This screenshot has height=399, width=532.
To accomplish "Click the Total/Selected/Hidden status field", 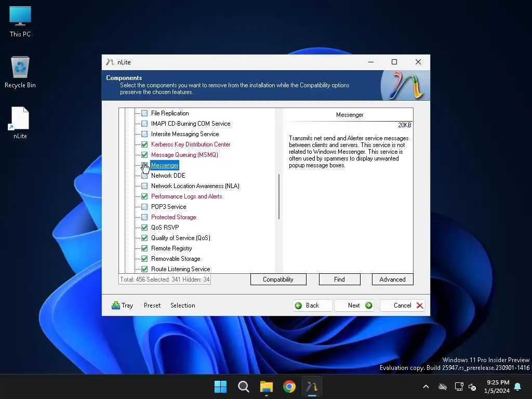I will (x=165, y=280).
